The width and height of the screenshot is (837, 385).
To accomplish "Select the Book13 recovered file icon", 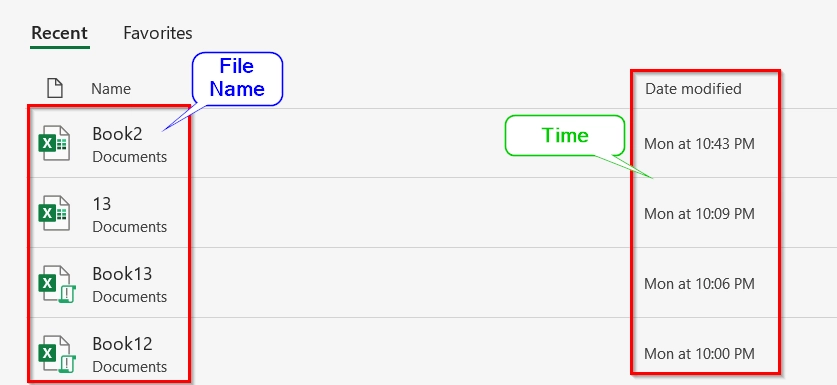I will 57,284.
